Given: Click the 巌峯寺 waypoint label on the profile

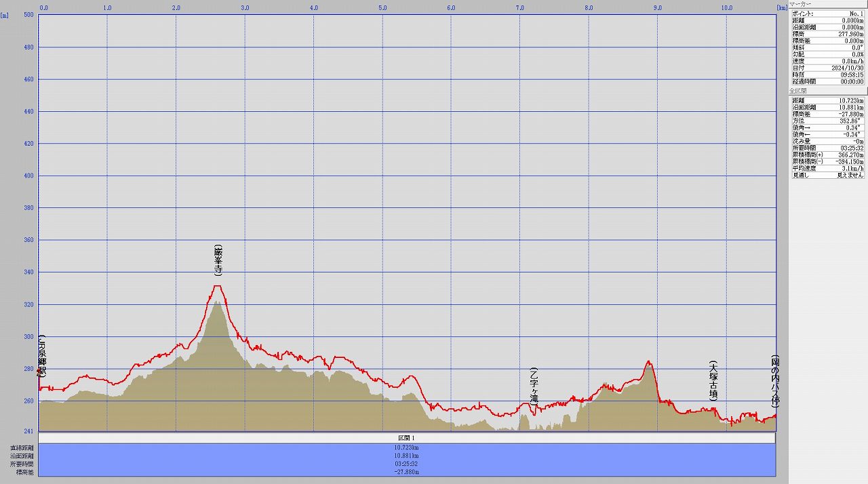Looking at the screenshot, I should pyautogui.click(x=218, y=261).
